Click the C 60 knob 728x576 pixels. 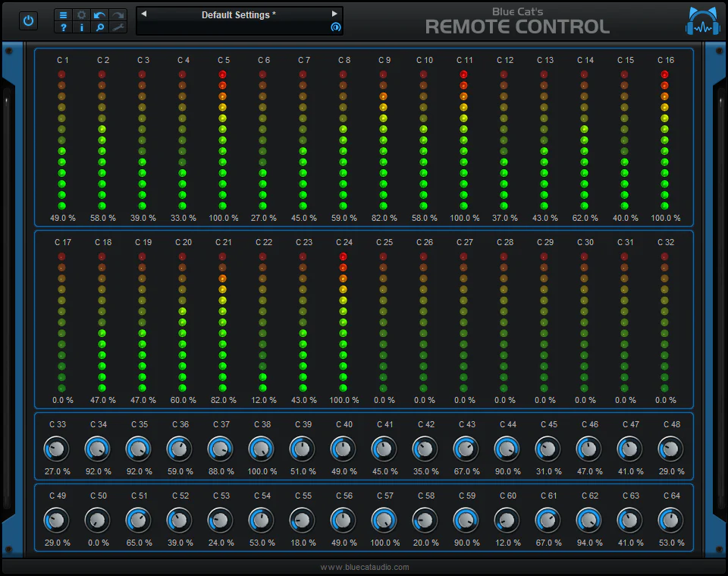click(x=507, y=521)
